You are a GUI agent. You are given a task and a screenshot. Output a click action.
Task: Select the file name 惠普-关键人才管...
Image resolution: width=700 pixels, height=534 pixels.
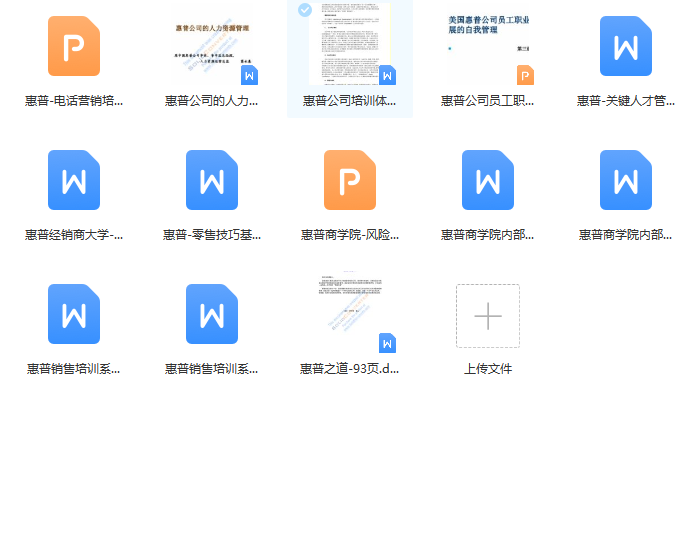pyautogui.click(x=626, y=101)
